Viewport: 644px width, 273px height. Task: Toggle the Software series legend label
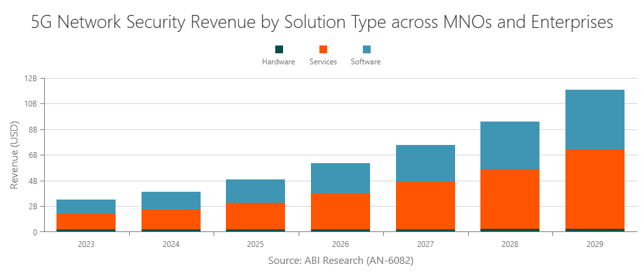[x=365, y=62]
